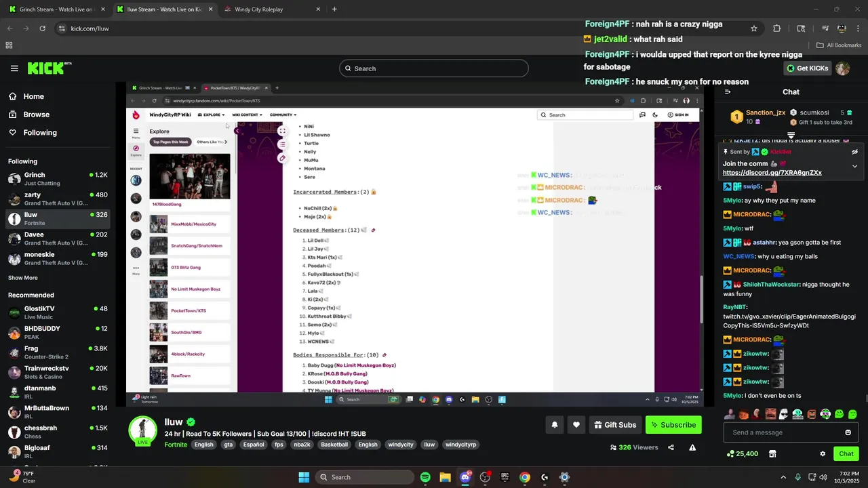Open wiki table of contents icon
The image size is (868, 488).
[x=282, y=144]
